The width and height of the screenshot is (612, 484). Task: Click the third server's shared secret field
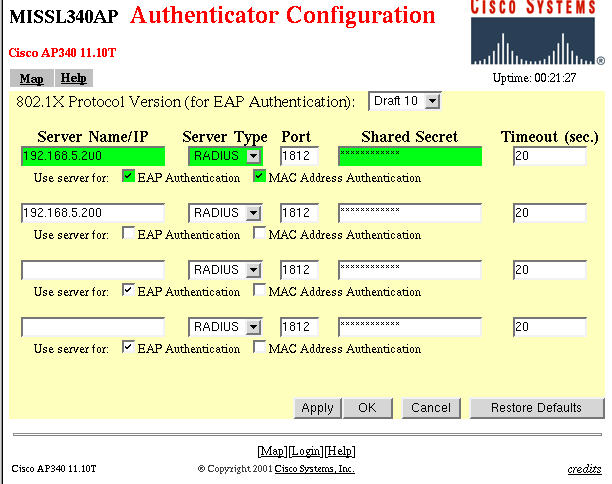point(410,270)
